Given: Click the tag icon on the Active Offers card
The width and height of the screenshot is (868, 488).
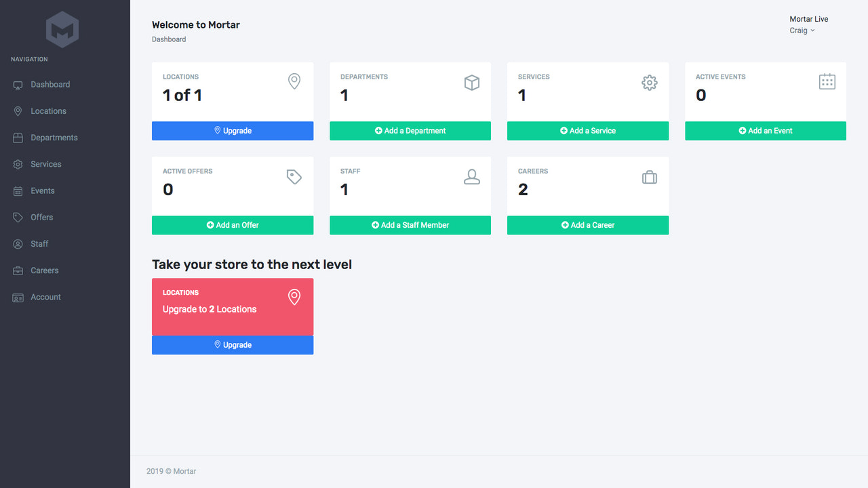Looking at the screenshot, I should pyautogui.click(x=294, y=176).
